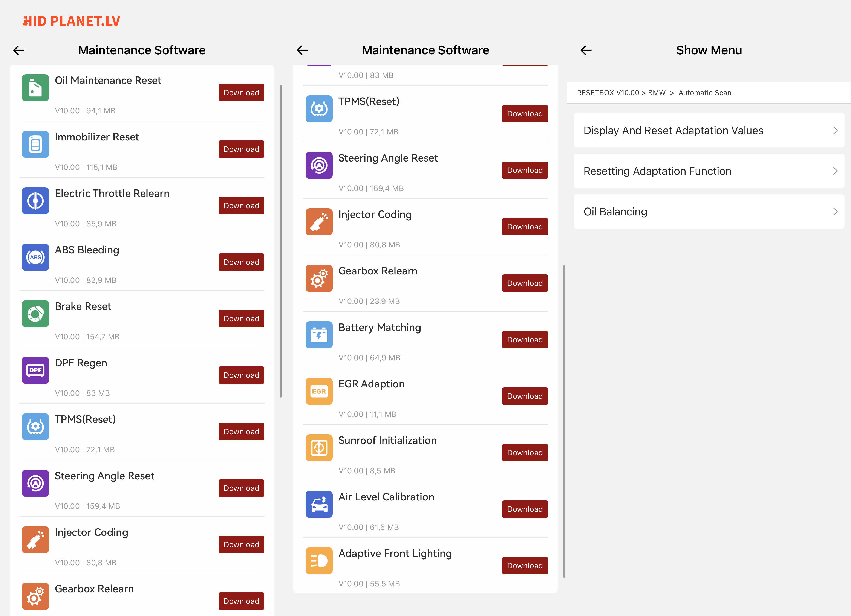Screen dimensions: 851x616
Task: Expand the Oil Balancing entry
Action: (x=709, y=212)
